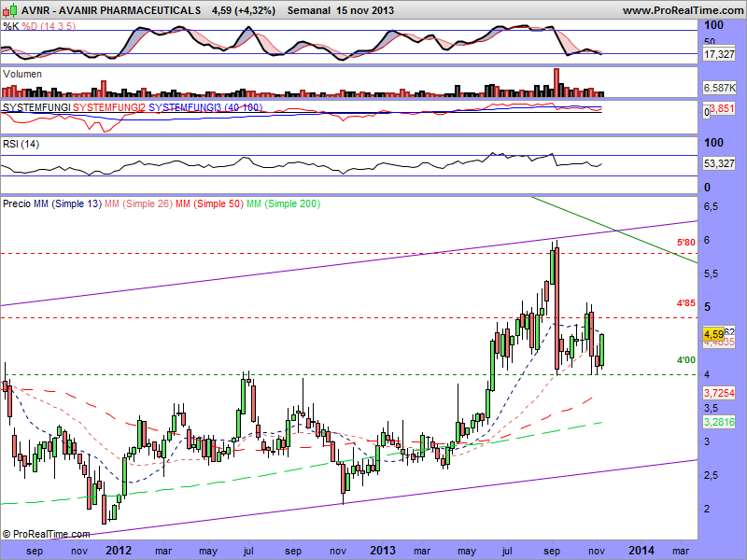The image size is (747, 560).
Task: Select the Precio label in price panel
Action: coord(17,203)
